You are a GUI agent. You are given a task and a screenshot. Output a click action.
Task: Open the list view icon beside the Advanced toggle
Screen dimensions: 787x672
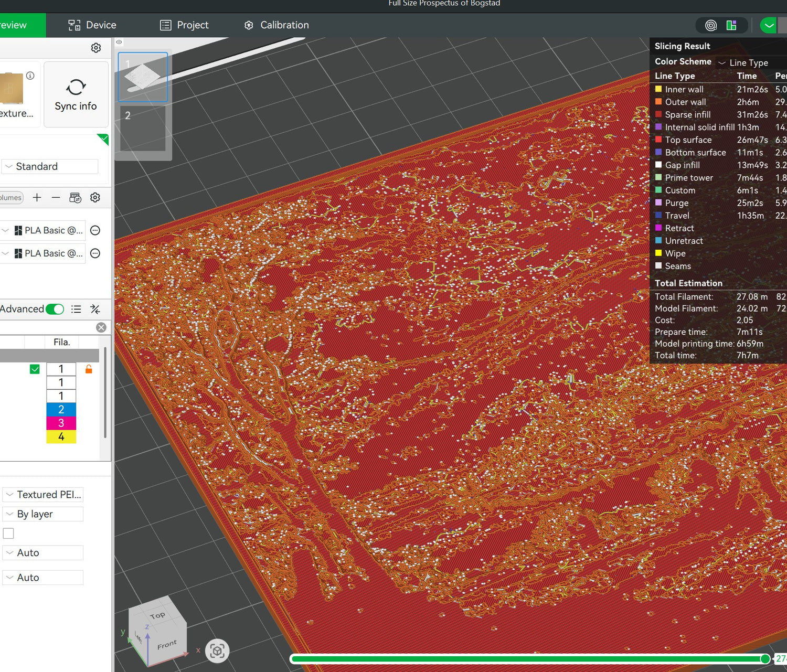[76, 309]
